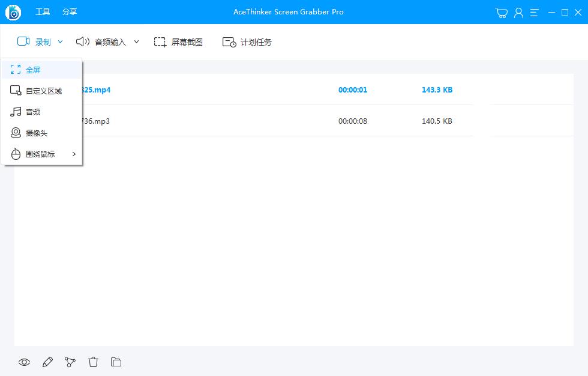Click the pencil edit icon

[47, 362]
